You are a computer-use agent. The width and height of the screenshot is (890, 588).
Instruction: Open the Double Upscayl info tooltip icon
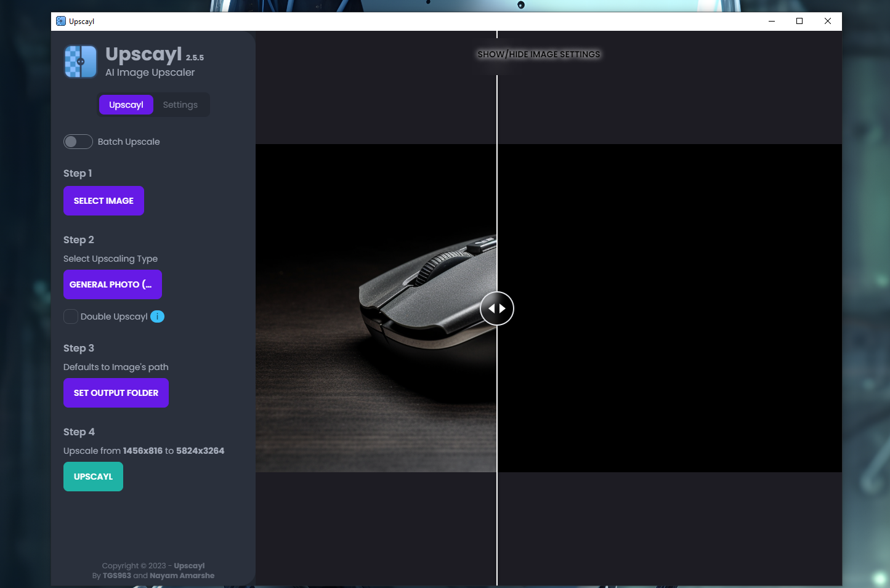pos(158,316)
